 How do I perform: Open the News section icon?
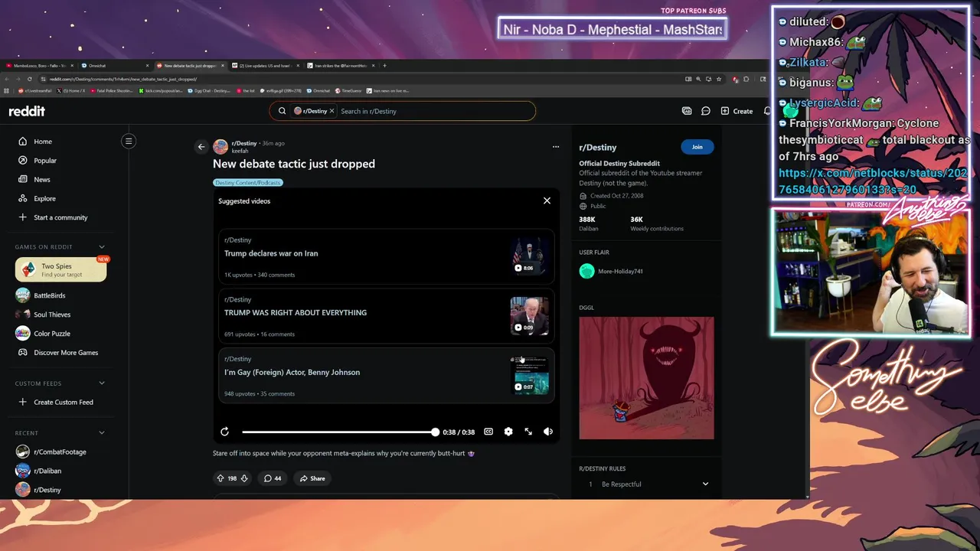[23, 180]
